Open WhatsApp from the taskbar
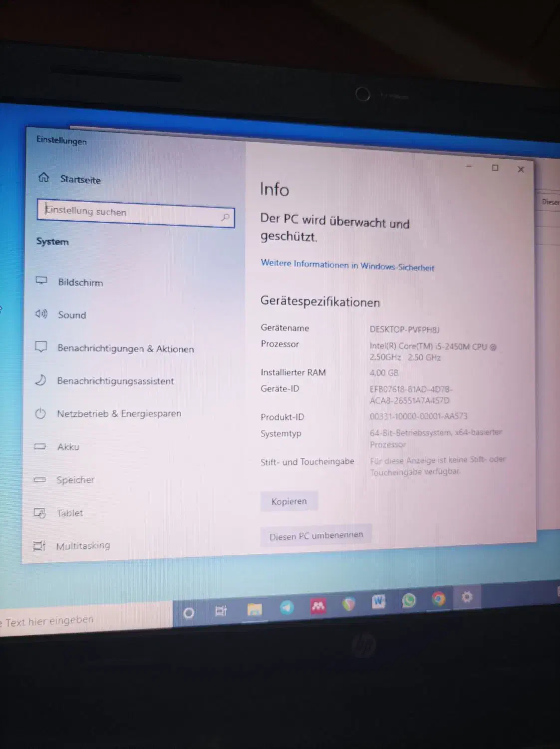Screen dimensions: 560x749 (x=409, y=600)
